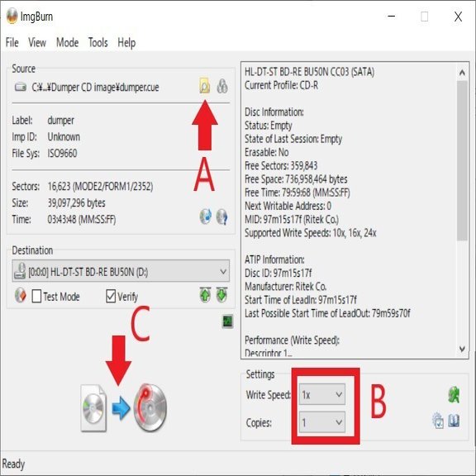Click the info panel scroll down arrow
476x476 pixels.
pos(462,349)
